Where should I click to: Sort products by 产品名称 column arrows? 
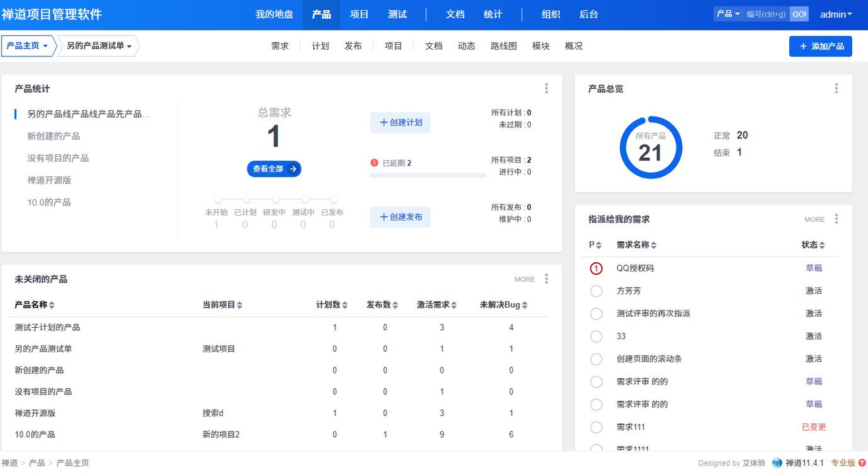click(52, 305)
